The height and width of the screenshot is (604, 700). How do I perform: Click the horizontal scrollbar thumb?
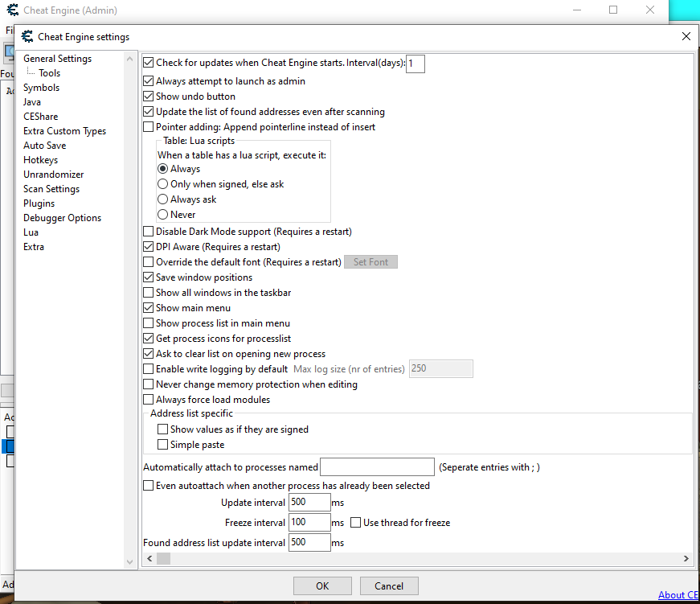[163, 558]
